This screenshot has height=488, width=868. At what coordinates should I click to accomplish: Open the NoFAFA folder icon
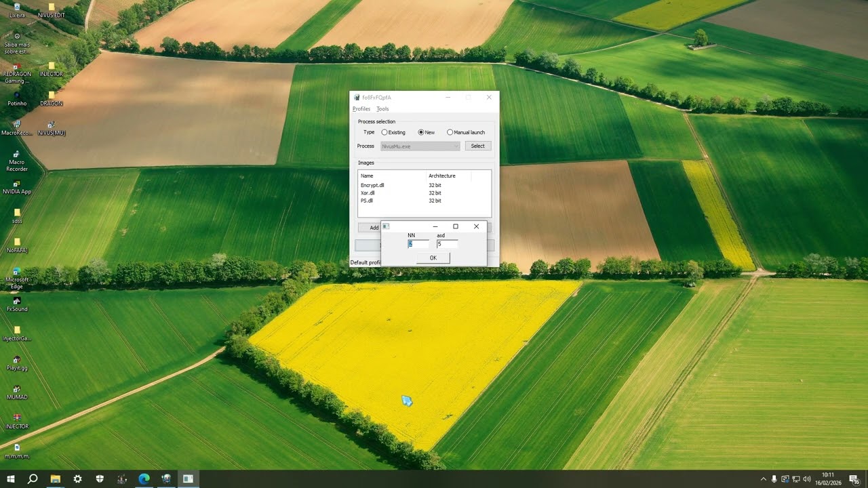tap(17, 245)
